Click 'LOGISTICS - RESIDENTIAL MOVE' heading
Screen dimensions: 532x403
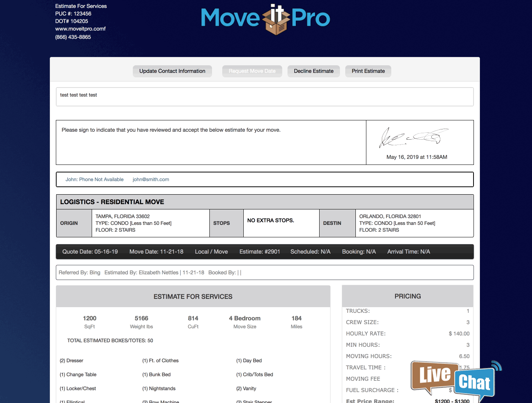tap(112, 202)
